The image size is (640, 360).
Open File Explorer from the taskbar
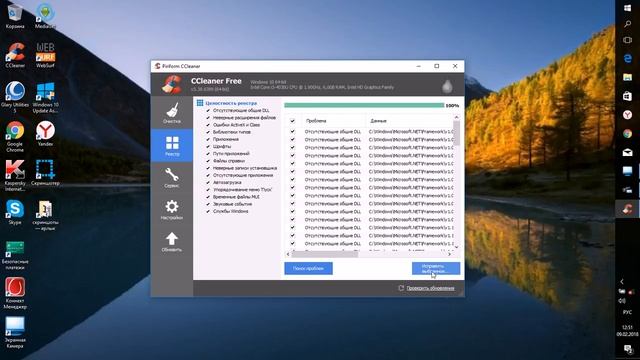(x=627, y=77)
